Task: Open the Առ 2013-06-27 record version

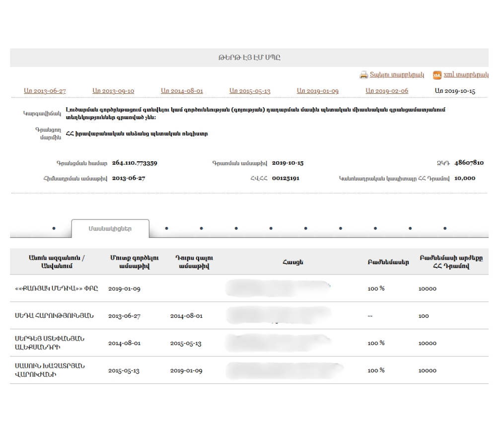Action: (45, 91)
